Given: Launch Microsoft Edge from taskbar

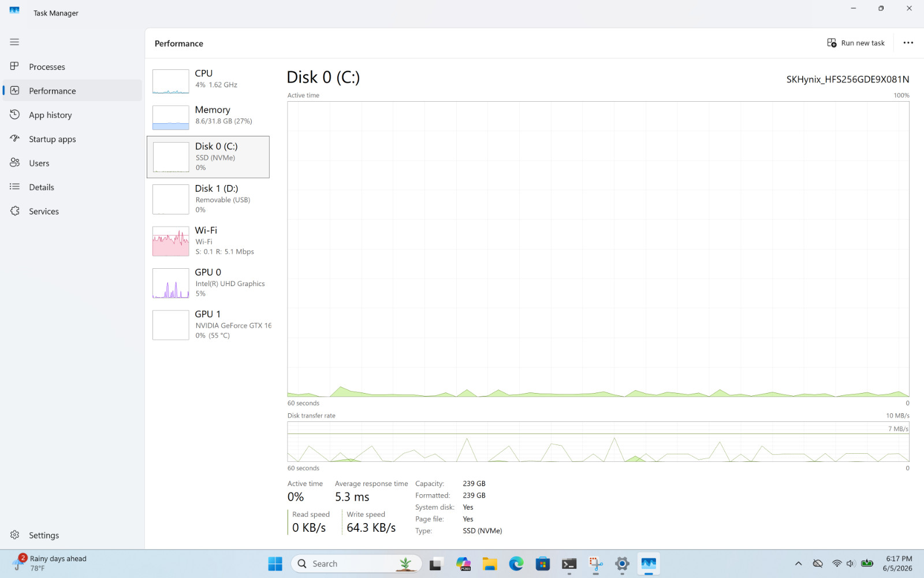Looking at the screenshot, I should coord(516,564).
